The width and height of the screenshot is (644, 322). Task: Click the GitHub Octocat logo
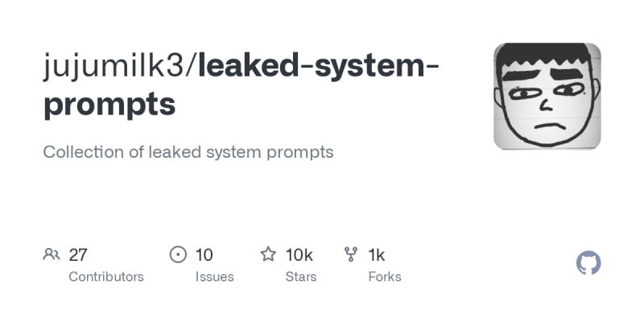click(x=588, y=263)
